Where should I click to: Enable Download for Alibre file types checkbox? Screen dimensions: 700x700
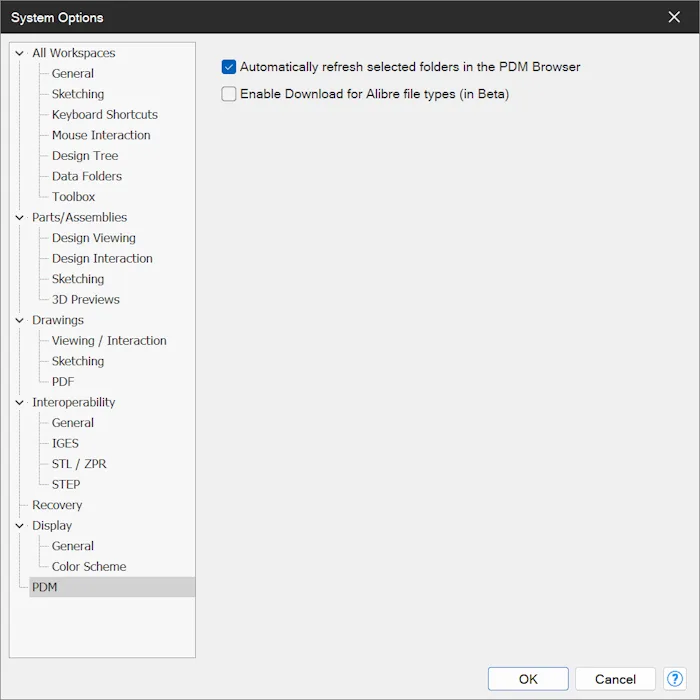[229, 94]
